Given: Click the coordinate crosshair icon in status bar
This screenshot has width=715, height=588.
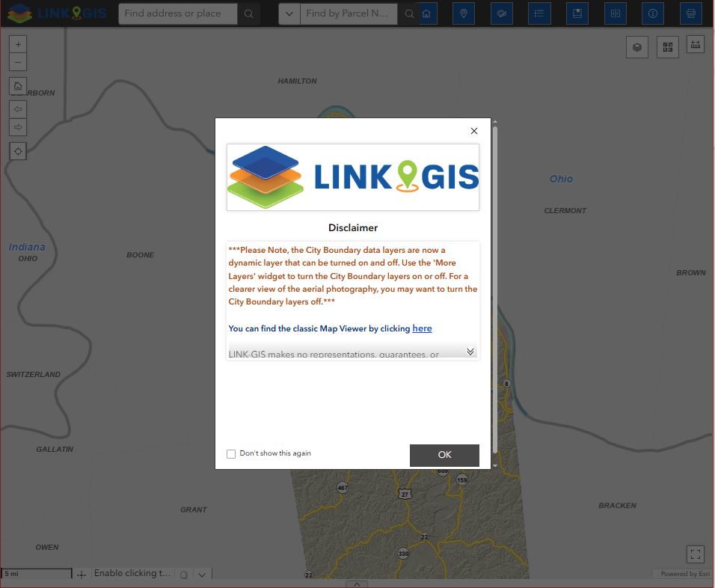Looking at the screenshot, I should [82, 575].
